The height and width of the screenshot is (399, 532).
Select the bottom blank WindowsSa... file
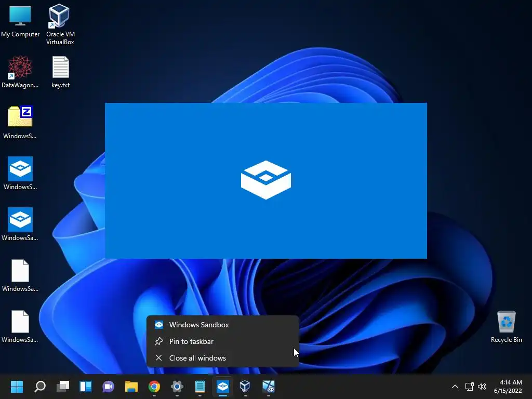tap(20, 326)
